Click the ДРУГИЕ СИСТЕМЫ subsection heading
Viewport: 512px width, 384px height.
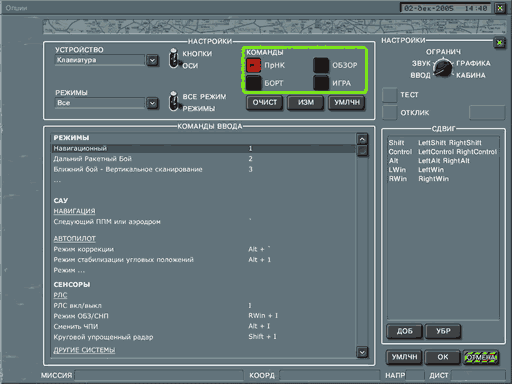(84, 350)
